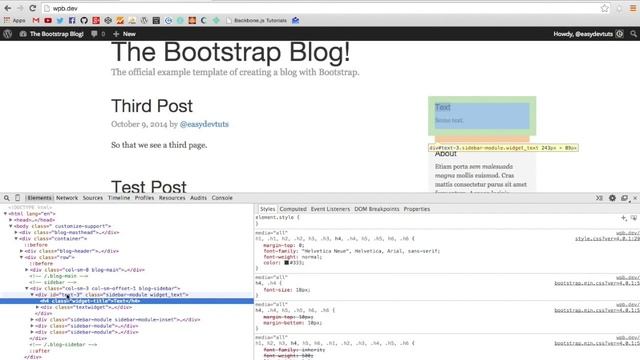
Task: Switch to the Resources panel tab
Action: click(172, 198)
